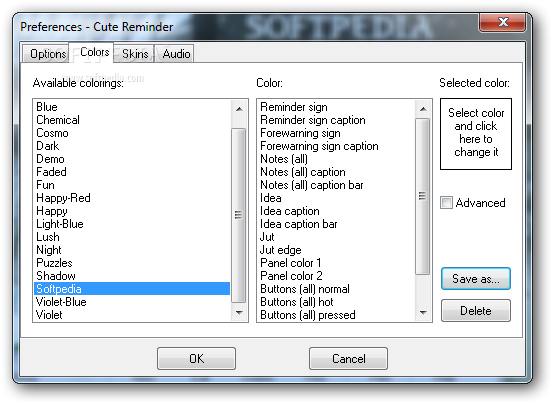Click the Save as... button

(476, 279)
